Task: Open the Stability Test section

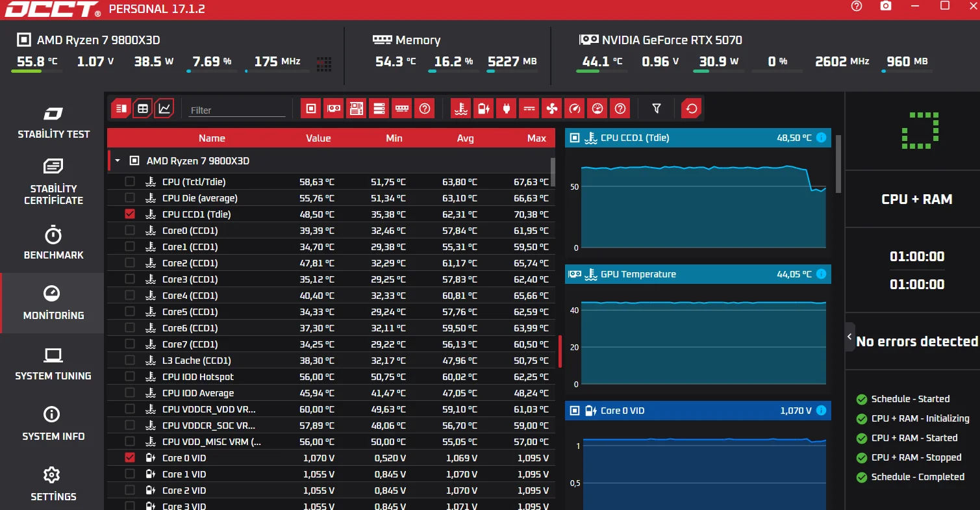Action: tap(53, 123)
